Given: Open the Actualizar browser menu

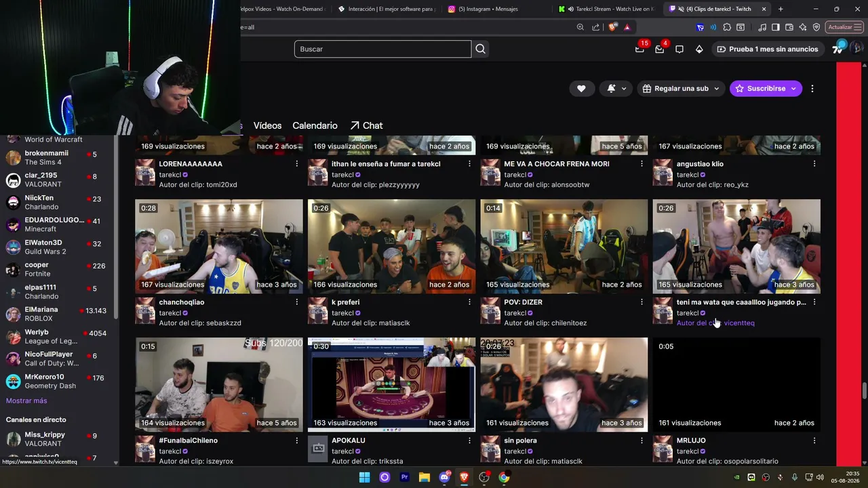Looking at the screenshot, I should [x=843, y=27].
